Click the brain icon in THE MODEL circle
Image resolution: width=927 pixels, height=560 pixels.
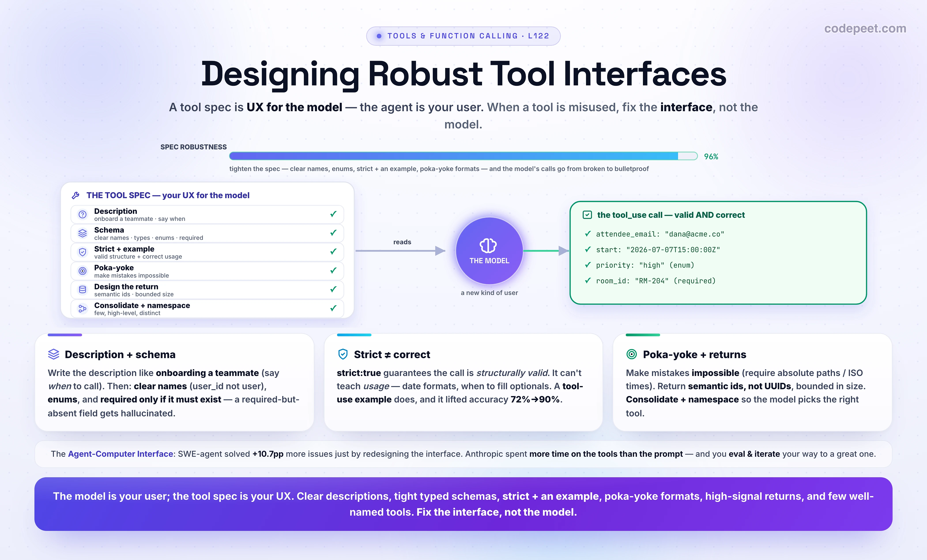click(x=488, y=246)
